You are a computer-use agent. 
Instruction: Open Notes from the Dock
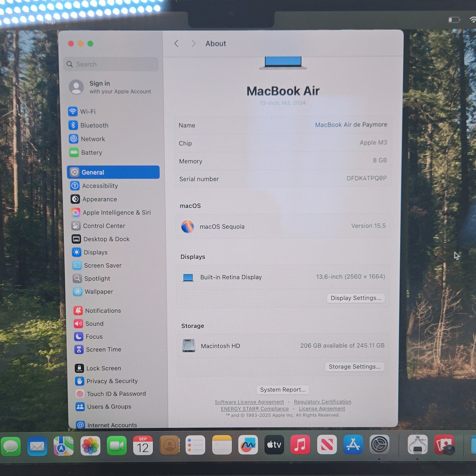[222, 445]
